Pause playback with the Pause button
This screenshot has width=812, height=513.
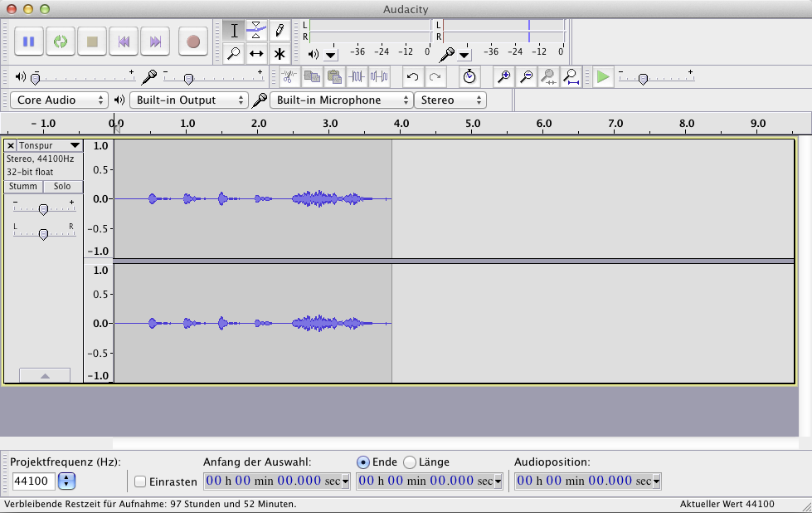click(x=28, y=42)
